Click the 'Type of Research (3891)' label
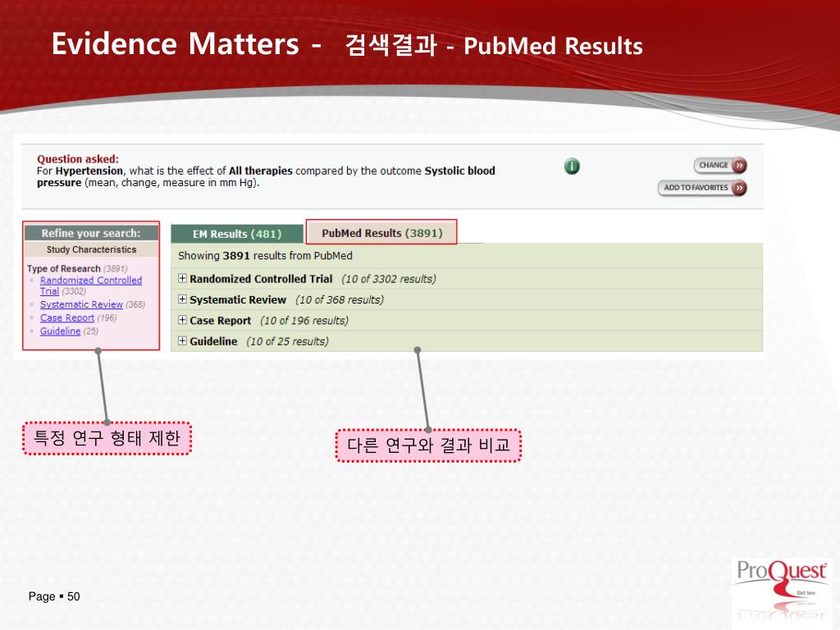840x630 pixels. click(77, 268)
